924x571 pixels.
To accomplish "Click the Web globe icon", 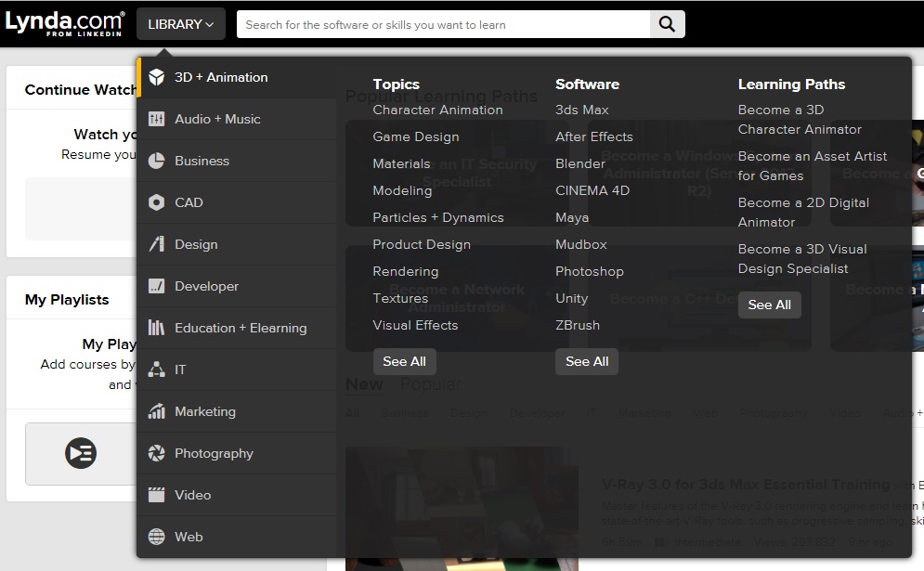I will [x=157, y=537].
